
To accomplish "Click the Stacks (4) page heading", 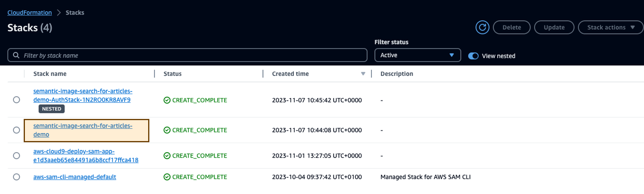I will [x=30, y=28].
